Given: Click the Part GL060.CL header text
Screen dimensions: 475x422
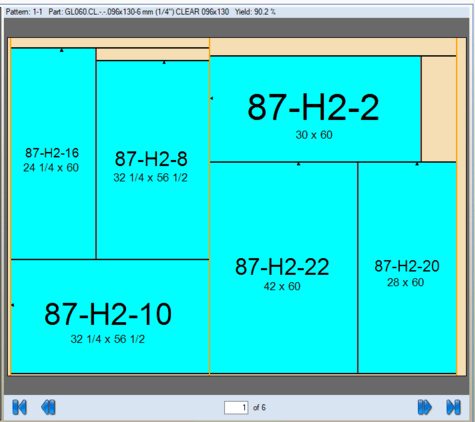Looking at the screenshot, I should point(139,12).
